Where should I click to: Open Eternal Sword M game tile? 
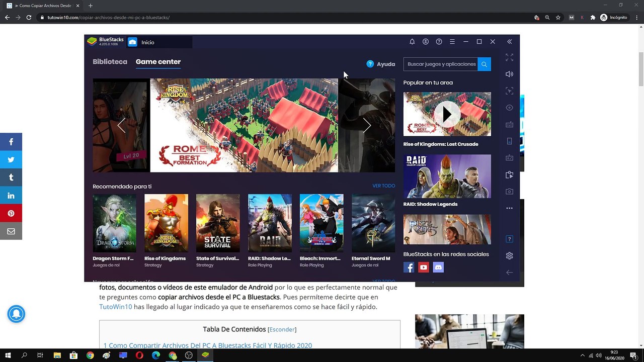(373, 231)
